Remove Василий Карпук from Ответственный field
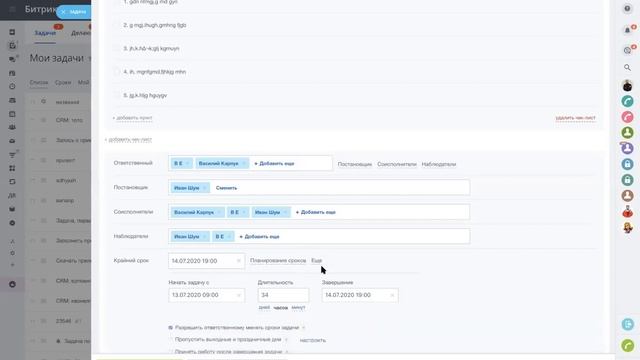The image size is (640, 360). pyautogui.click(x=244, y=163)
